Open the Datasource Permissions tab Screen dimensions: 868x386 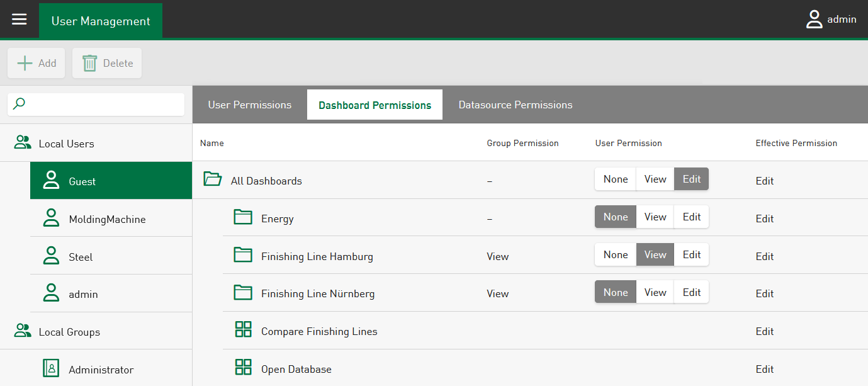pyautogui.click(x=515, y=105)
